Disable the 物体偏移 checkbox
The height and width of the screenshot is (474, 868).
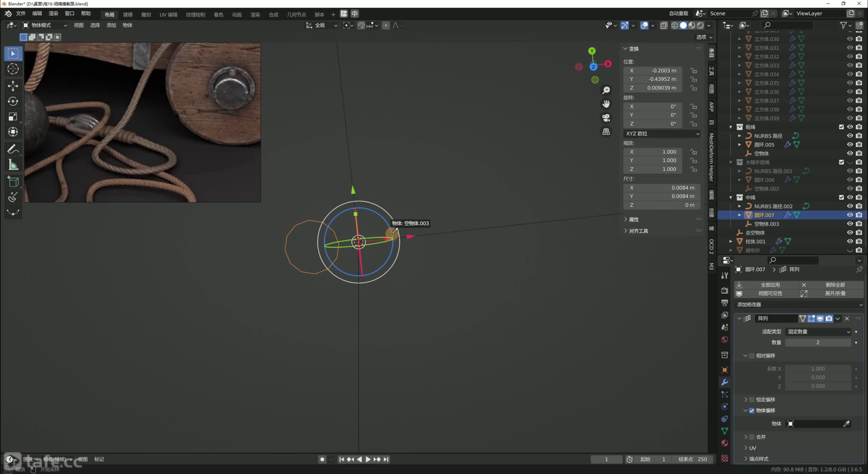752,411
